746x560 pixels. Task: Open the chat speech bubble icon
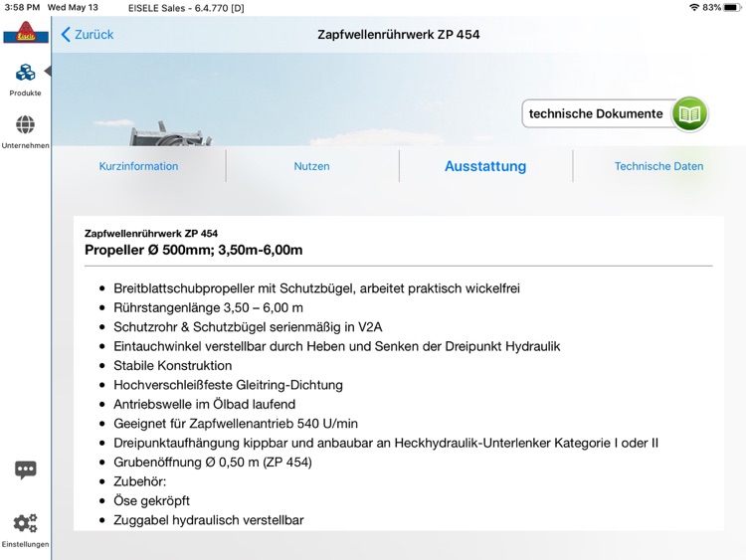pyautogui.click(x=25, y=470)
